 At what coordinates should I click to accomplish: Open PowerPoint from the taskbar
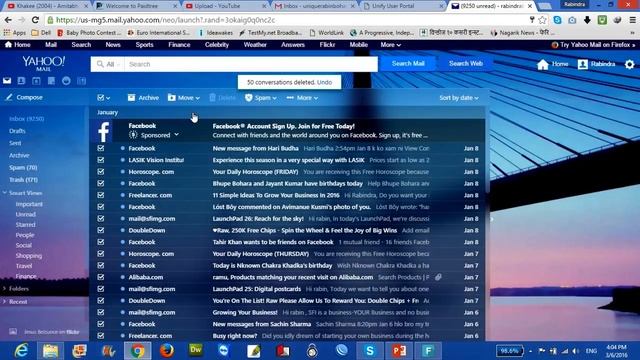coord(399,351)
